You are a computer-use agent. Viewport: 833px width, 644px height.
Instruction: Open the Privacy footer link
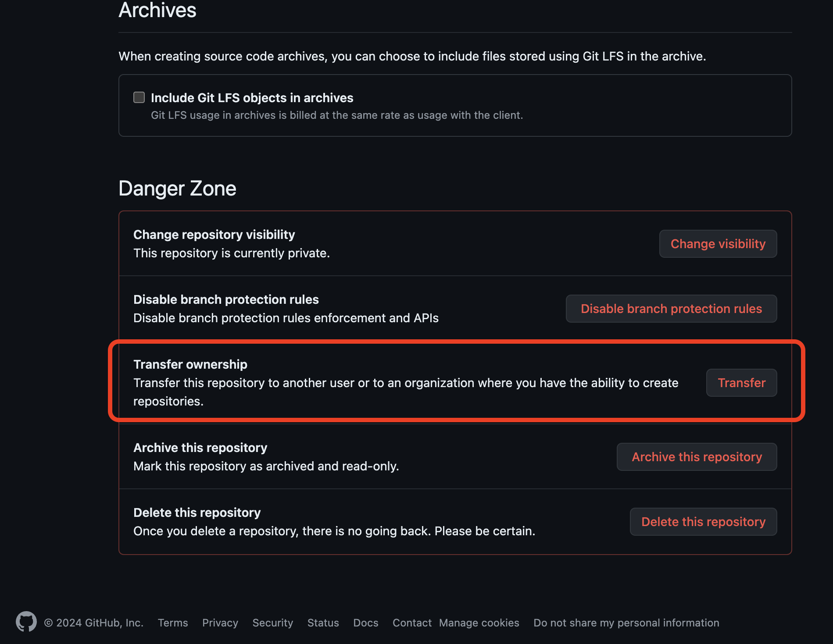(x=220, y=623)
